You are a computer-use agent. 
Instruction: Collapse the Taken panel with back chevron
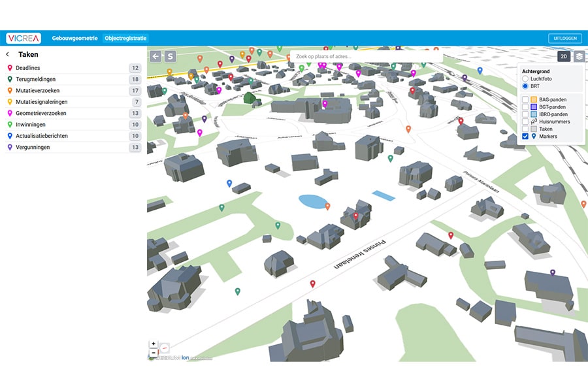8,55
